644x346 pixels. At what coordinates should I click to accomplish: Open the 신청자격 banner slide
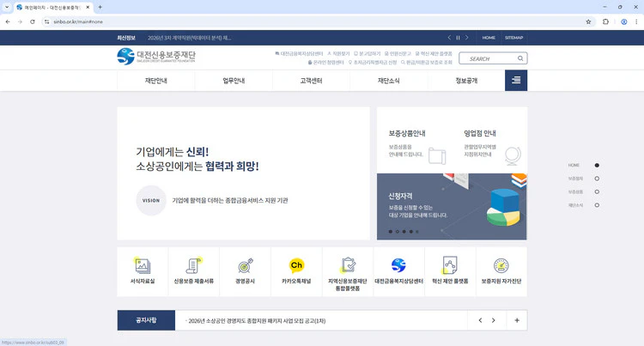[452, 206]
